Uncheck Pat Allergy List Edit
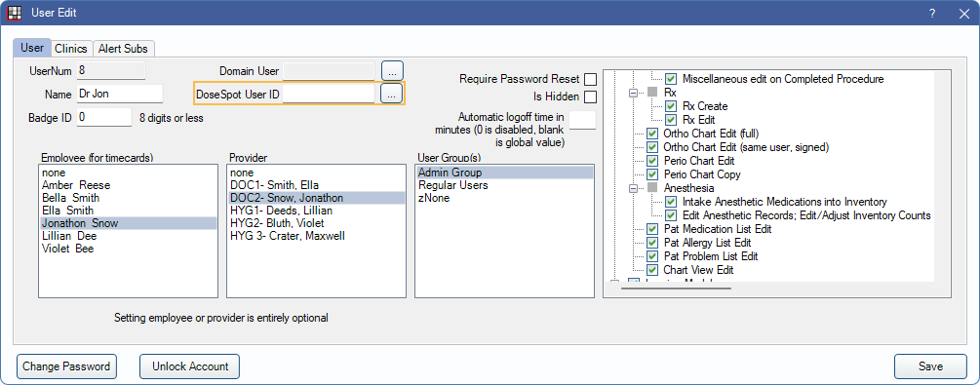Viewport: 980px width, 385px height. [x=652, y=243]
